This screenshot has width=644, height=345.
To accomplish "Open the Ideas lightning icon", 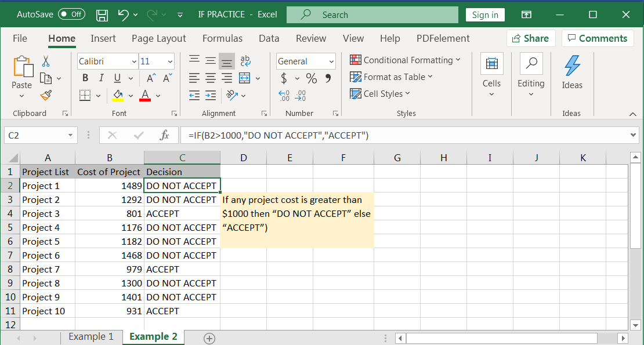I will point(572,66).
